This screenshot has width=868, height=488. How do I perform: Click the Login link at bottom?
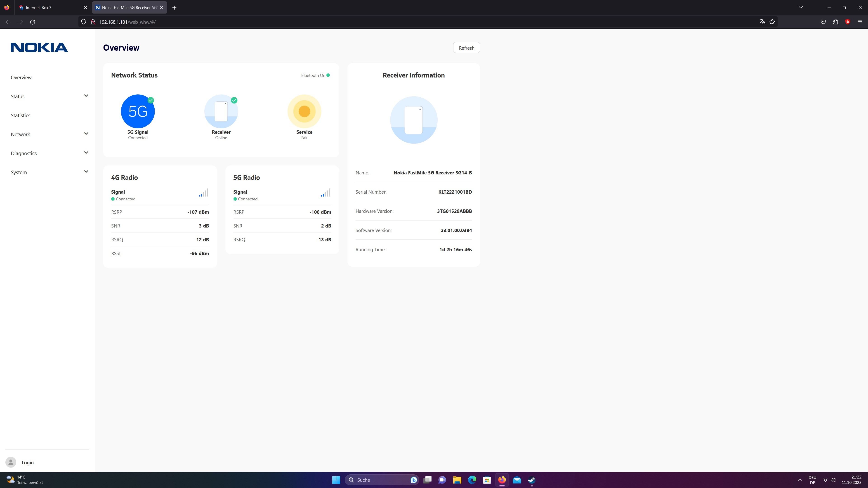tap(28, 462)
